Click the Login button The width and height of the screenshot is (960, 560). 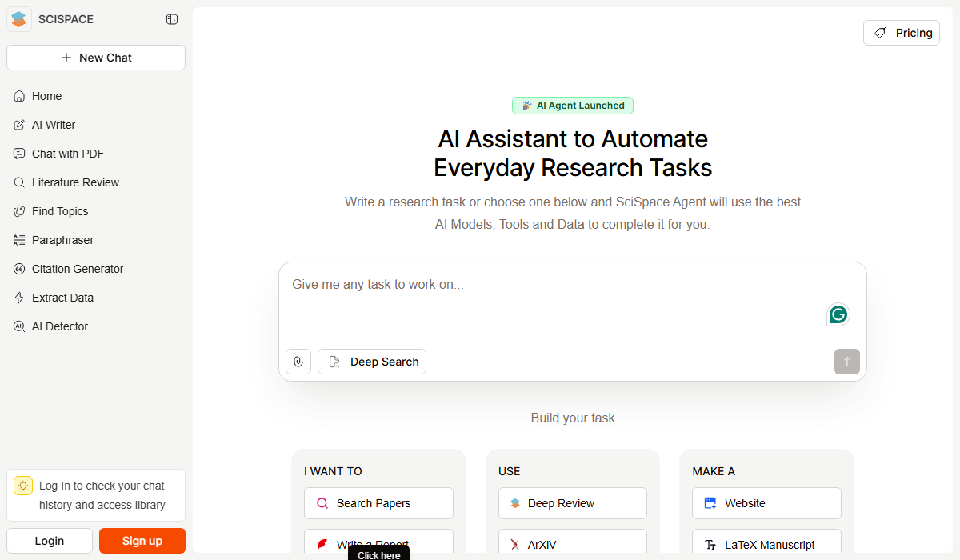[50, 541]
